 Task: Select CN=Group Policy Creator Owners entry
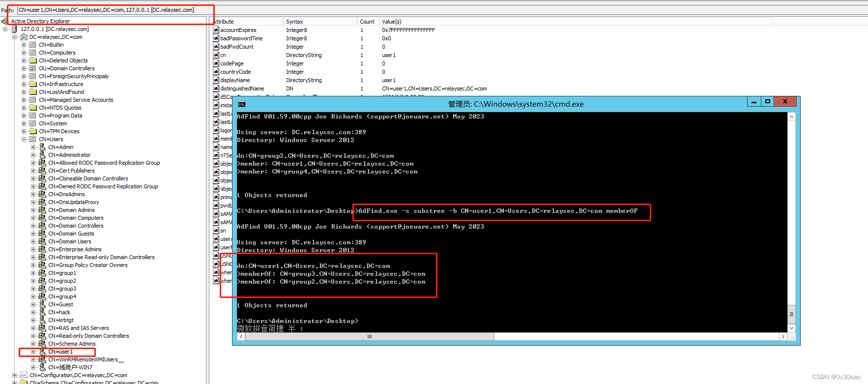point(88,265)
